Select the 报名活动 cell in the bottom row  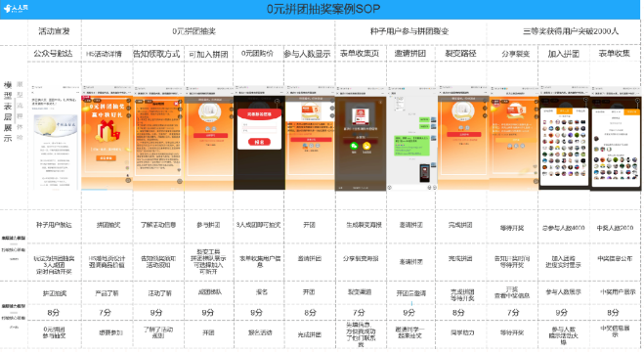coord(260,332)
